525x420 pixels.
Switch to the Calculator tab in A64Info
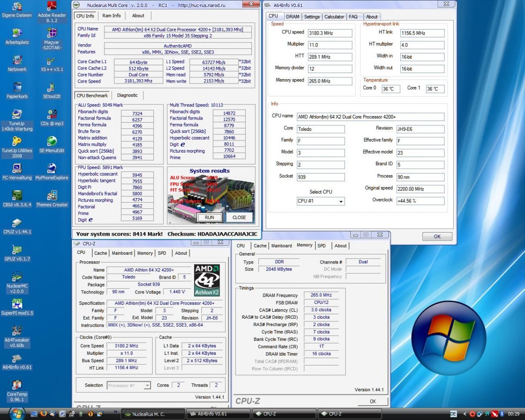point(334,17)
